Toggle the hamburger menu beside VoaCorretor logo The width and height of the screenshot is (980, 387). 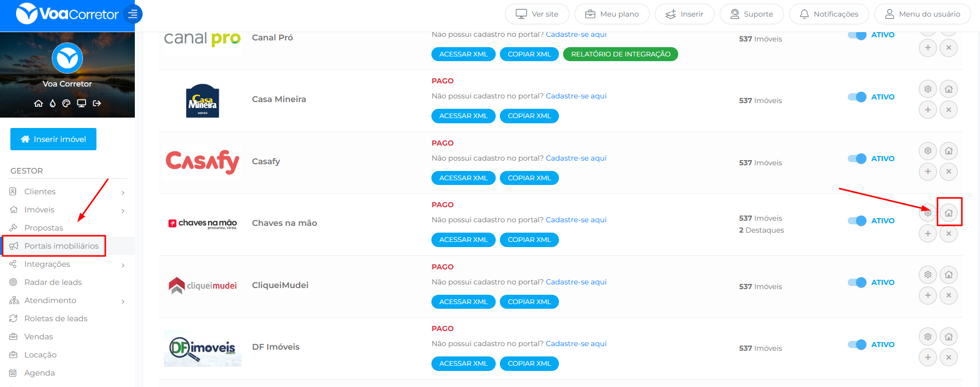[133, 14]
